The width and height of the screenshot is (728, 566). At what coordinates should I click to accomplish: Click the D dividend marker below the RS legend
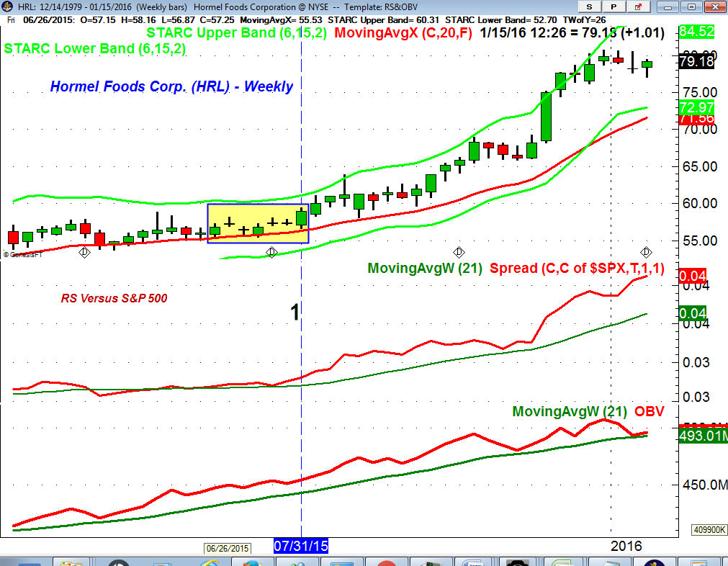tap(459, 252)
